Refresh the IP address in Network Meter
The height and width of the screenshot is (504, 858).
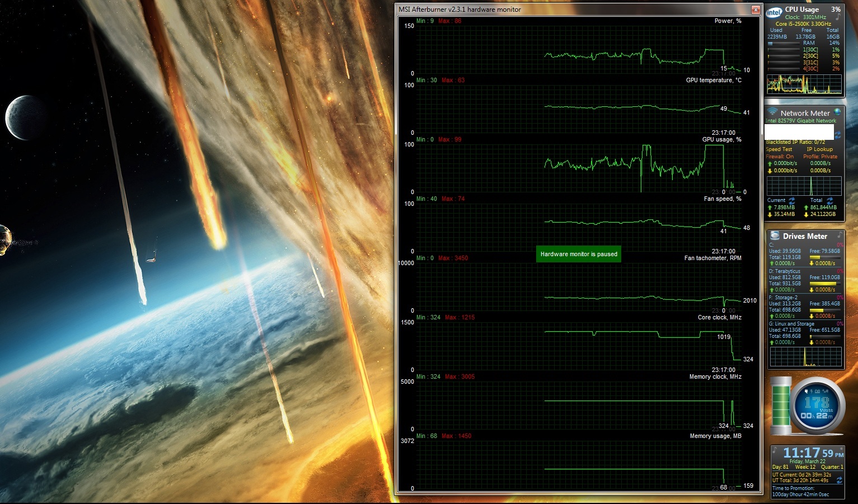838,135
